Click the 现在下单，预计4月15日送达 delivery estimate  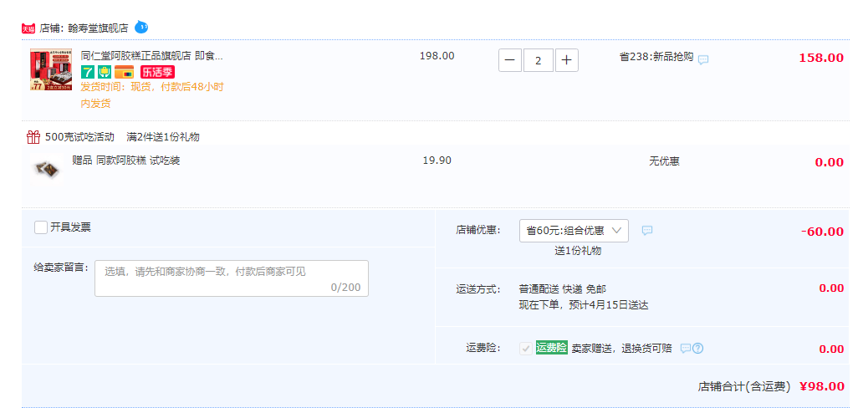584,304
